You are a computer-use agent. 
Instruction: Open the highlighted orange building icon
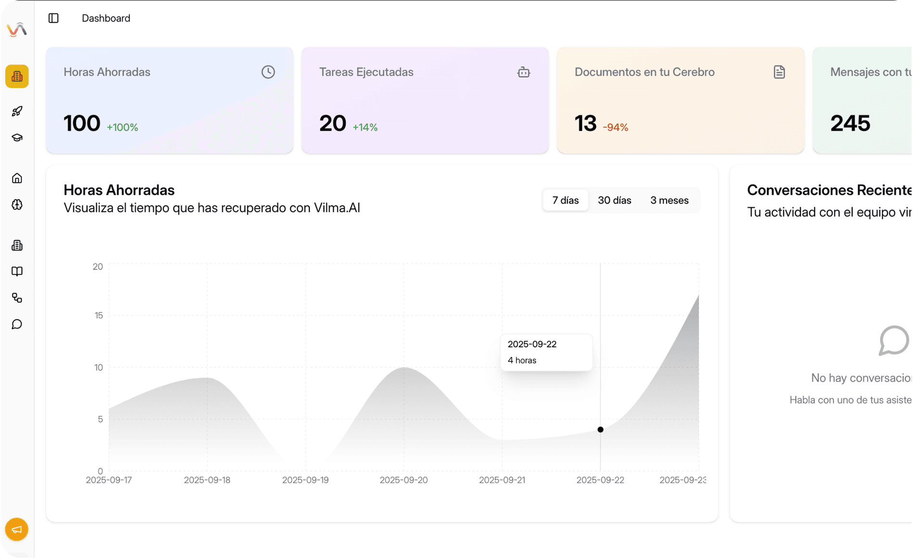click(x=17, y=76)
